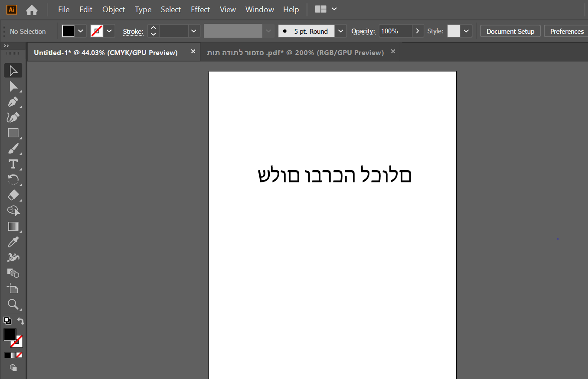Reset to default fill and stroke
Viewport: 588px width, 379px height.
tap(7, 321)
